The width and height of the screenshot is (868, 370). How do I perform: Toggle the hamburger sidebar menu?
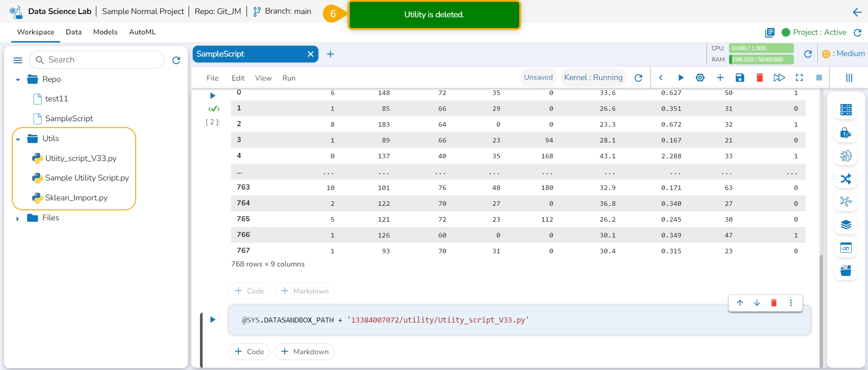[x=18, y=60]
